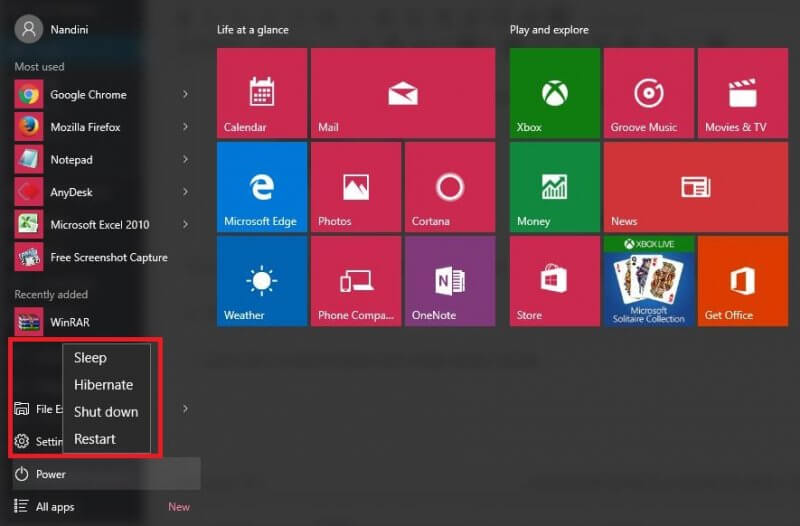Launch Microsoft Solitaire Collection tile

coord(648,281)
